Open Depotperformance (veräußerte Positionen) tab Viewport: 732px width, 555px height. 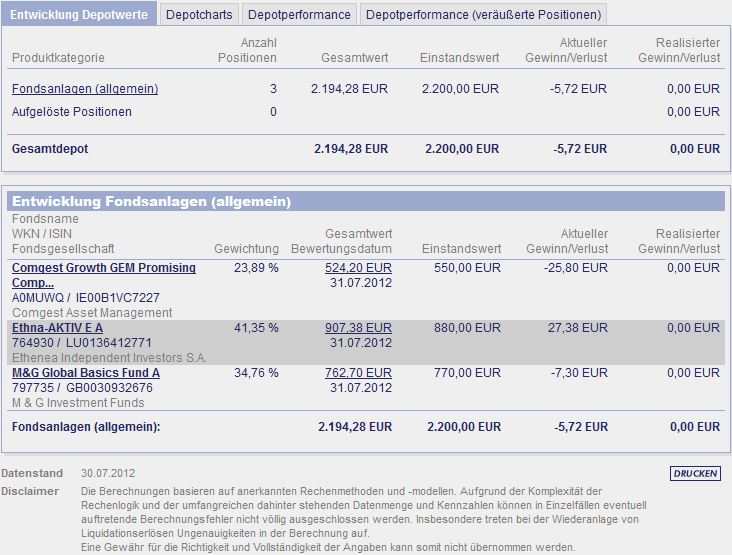483,14
